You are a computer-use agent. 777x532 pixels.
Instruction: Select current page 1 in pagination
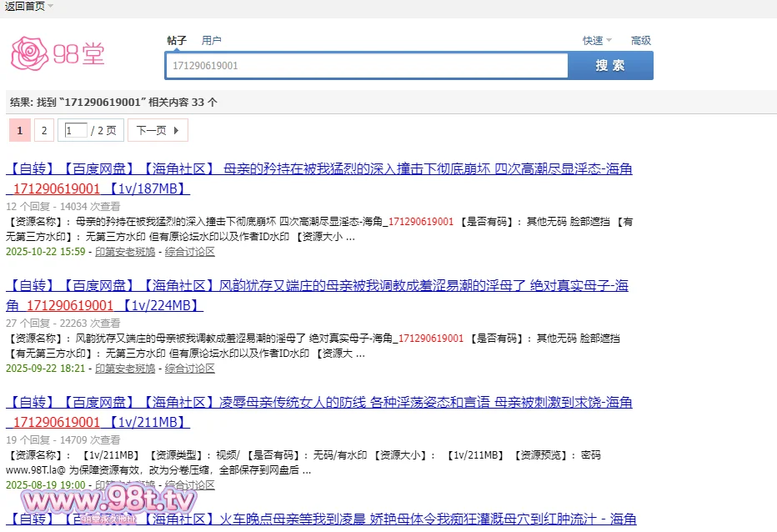point(20,131)
